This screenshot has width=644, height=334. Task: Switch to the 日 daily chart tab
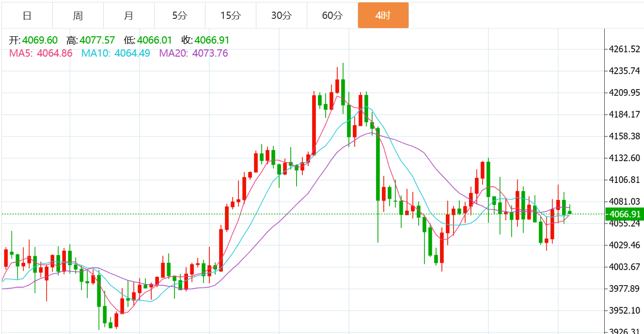[27, 15]
